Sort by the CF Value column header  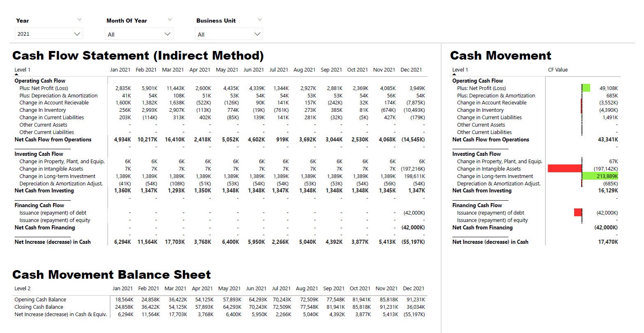pos(558,69)
